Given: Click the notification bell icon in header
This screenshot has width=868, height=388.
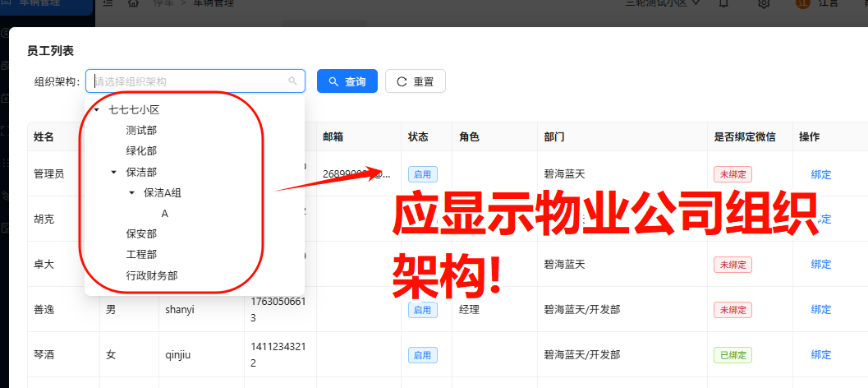Looking at the screenshot, I should (723, 3).
